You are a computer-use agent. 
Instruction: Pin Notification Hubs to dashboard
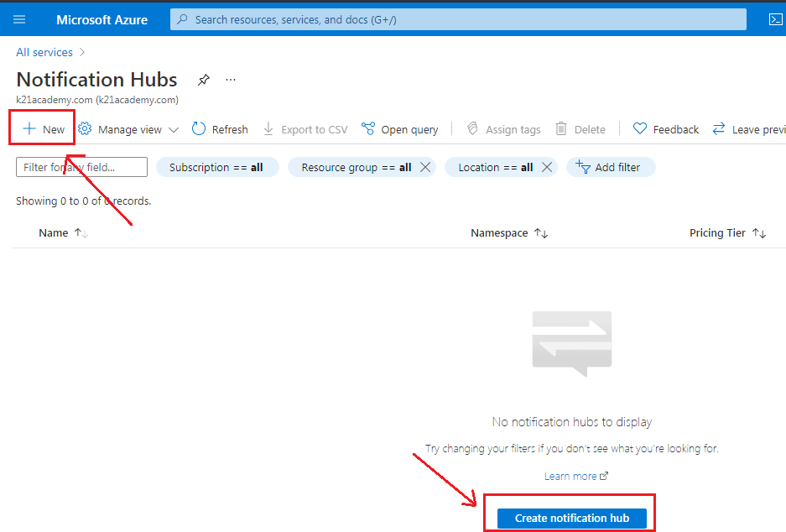point(203,79)
